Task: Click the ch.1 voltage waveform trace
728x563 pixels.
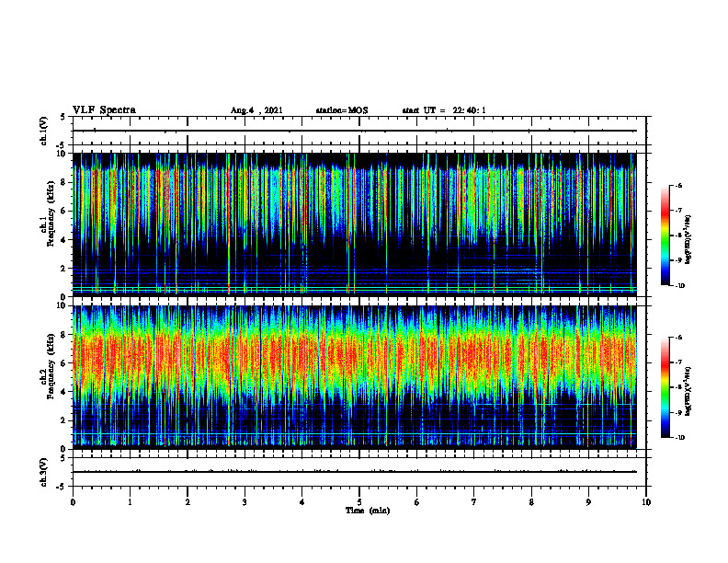Action: (355, 131)
